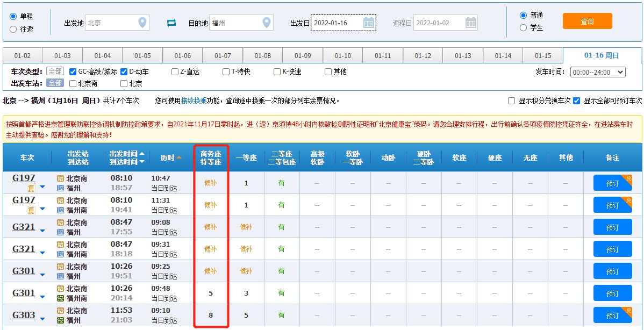Screen dimensions: 644x330
Task: Click the location pin in 目的地 field
Action: [266, 23]
